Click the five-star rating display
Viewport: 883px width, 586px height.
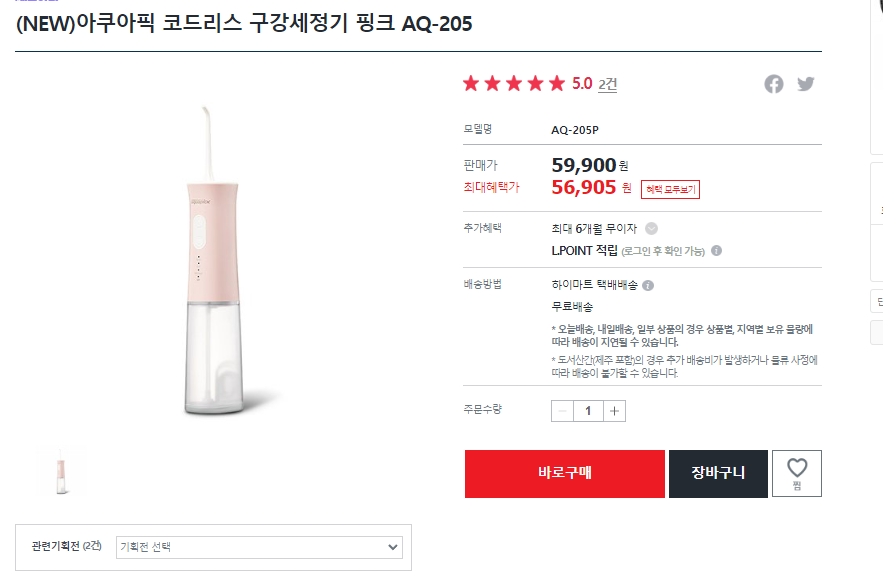514,84
